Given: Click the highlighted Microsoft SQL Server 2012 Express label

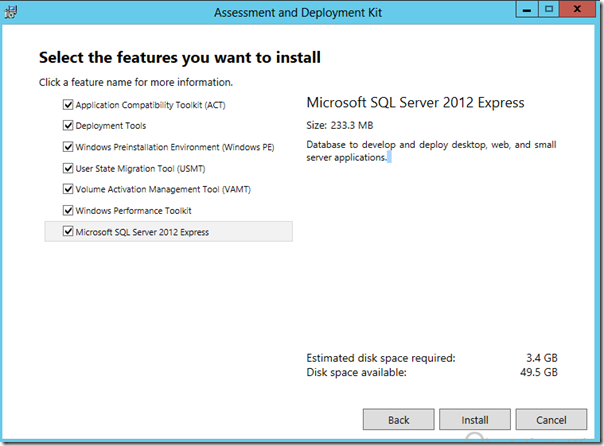Looking at the screenshot, I should click(x=143, y=232).
